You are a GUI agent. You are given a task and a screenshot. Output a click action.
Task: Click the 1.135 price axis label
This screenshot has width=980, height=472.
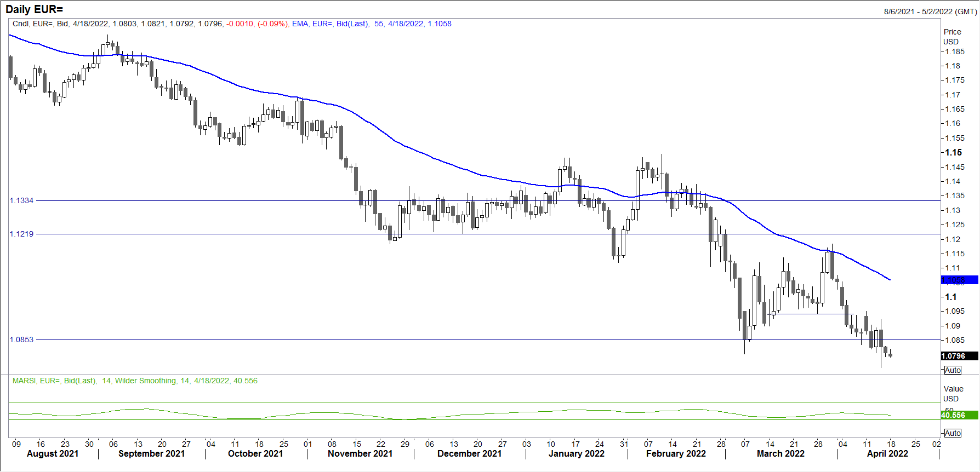[955, 195]
